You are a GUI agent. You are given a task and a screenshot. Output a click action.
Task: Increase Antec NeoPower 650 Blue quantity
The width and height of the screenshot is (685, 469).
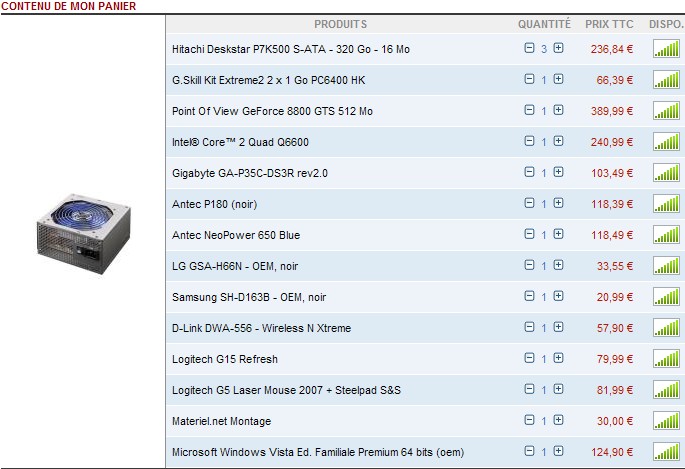558,234
